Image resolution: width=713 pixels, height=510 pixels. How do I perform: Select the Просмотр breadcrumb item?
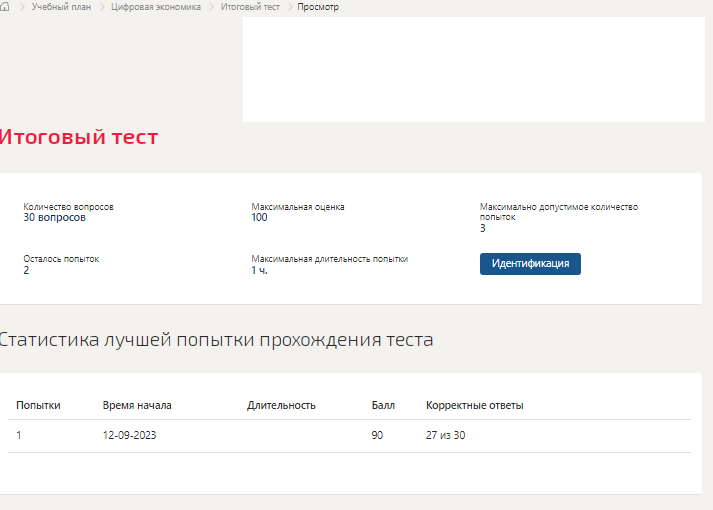tap(318, 7)
